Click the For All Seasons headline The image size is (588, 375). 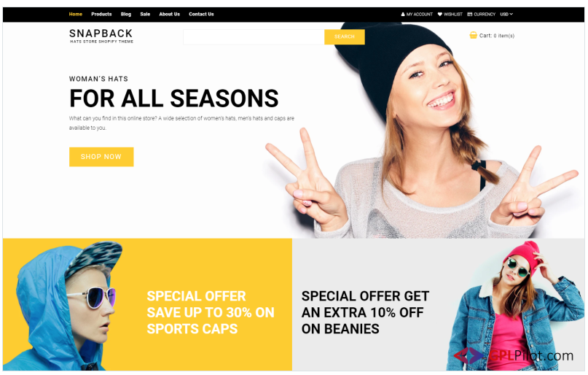click(173, 98)
